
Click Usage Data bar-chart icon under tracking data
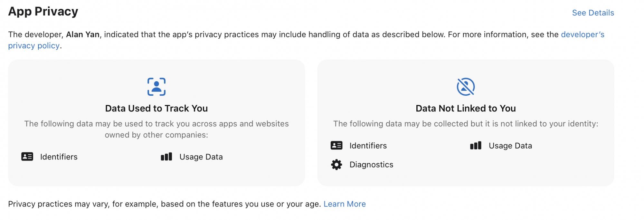(x=166, y=157)
